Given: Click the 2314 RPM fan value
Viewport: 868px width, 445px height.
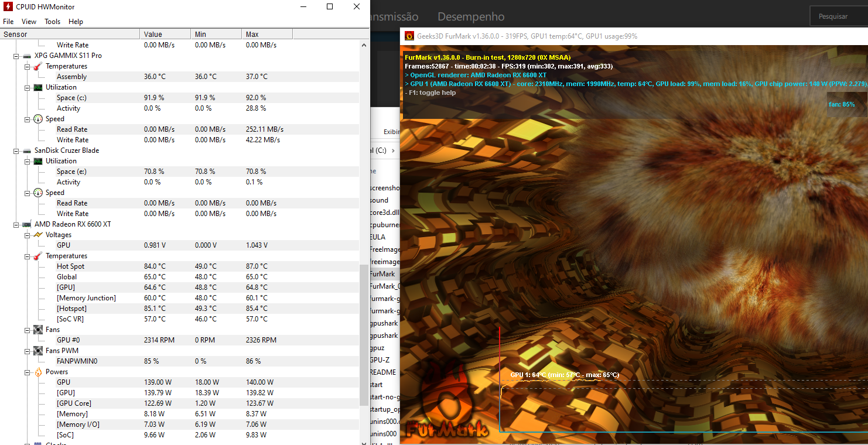Looking at the screenshot, I should [x=159, y=340].
